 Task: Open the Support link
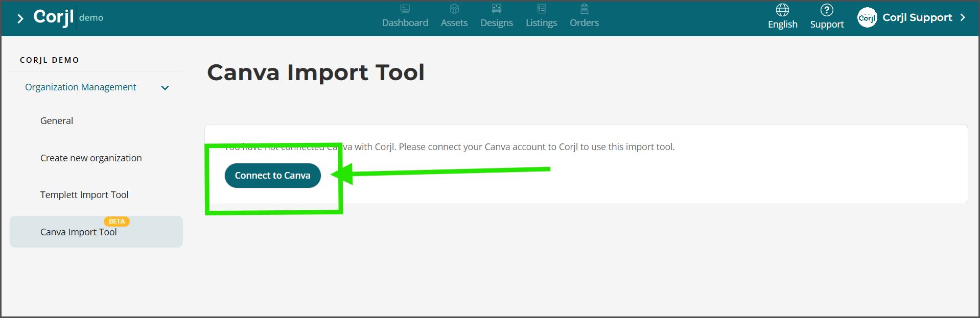(x=827, y=25)
